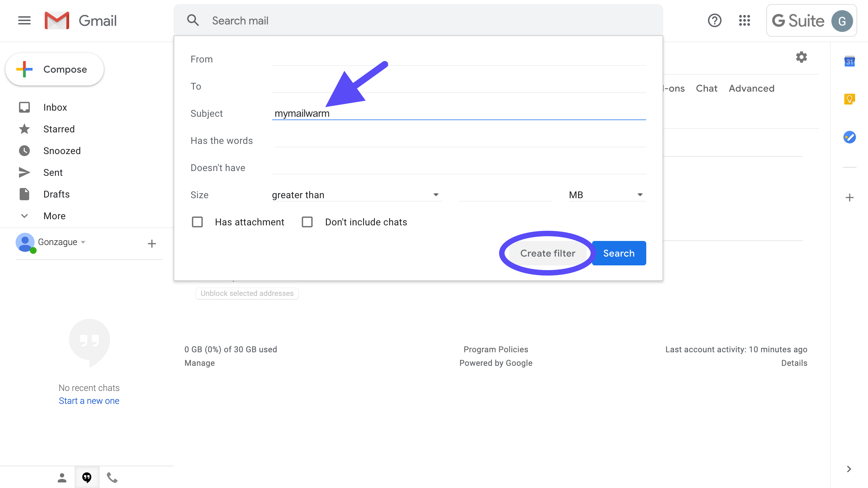Image resolution: width=868 pixels, height=488 pixels.
Task: Switch to the Advanced settings tab
Action: pos(751,89)
